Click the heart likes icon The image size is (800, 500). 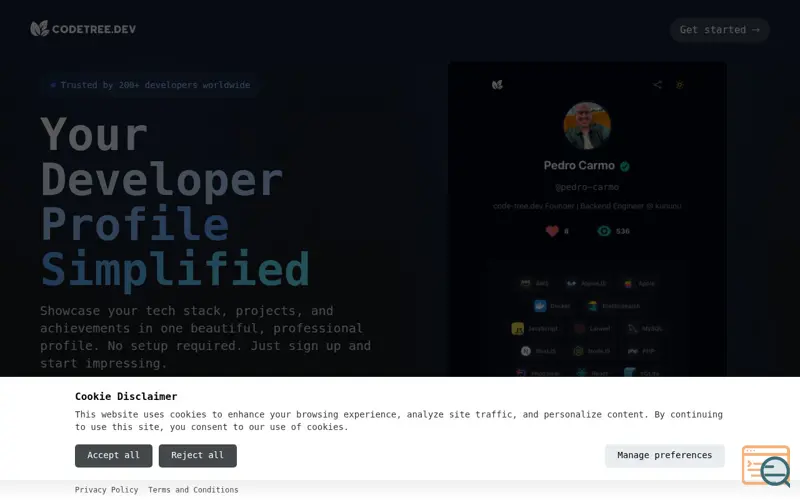[552, 231]
